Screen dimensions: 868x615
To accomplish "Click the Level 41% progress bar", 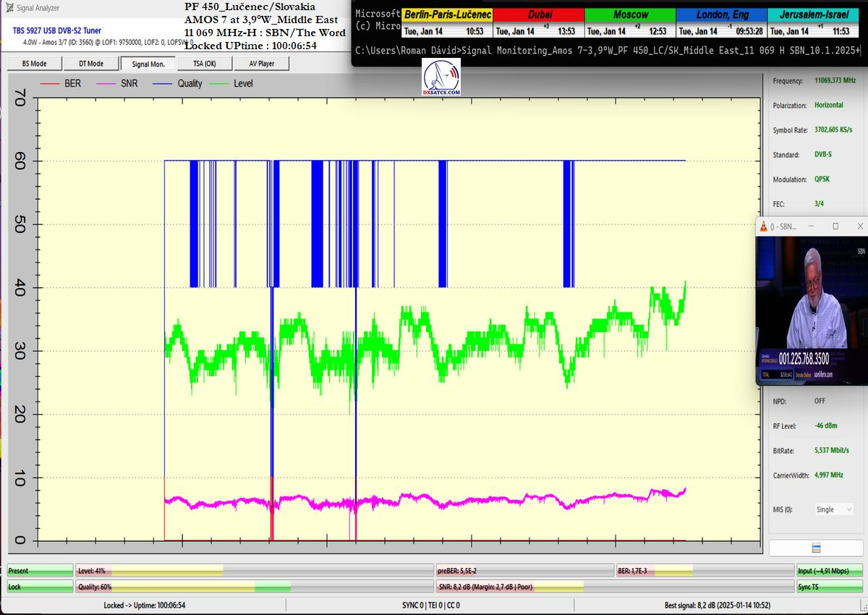I will (253, 571).
